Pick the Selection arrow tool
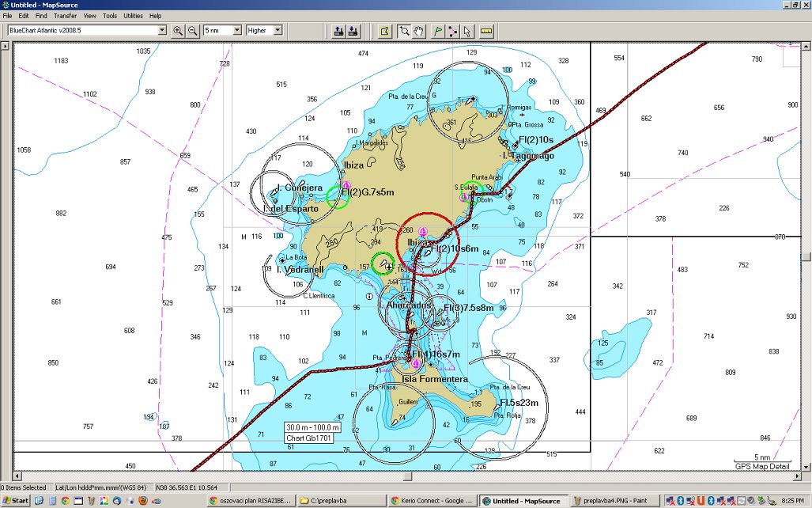Viewport: 812px width, 508px height. (x=466, y=31)
